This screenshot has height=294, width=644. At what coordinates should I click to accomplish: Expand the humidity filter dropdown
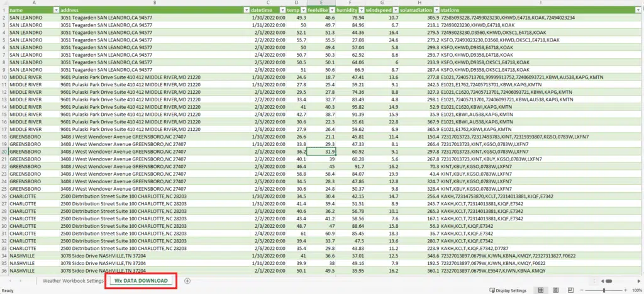[362, 11]
